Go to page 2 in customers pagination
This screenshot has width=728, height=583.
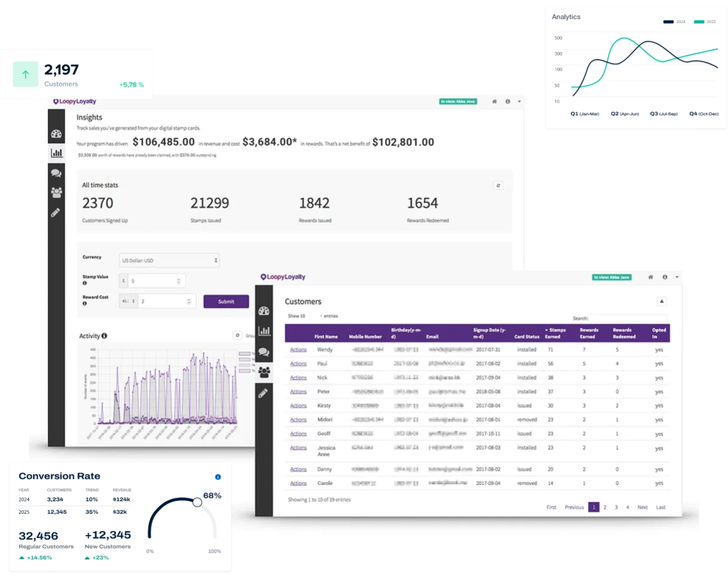coord(605,507)
